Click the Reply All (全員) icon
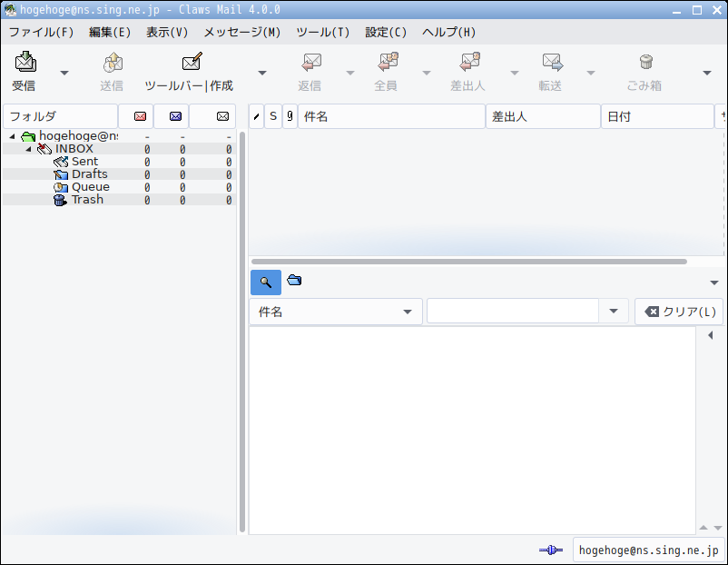The width and height of the screenshot is (728, 565). pos(389,62)
